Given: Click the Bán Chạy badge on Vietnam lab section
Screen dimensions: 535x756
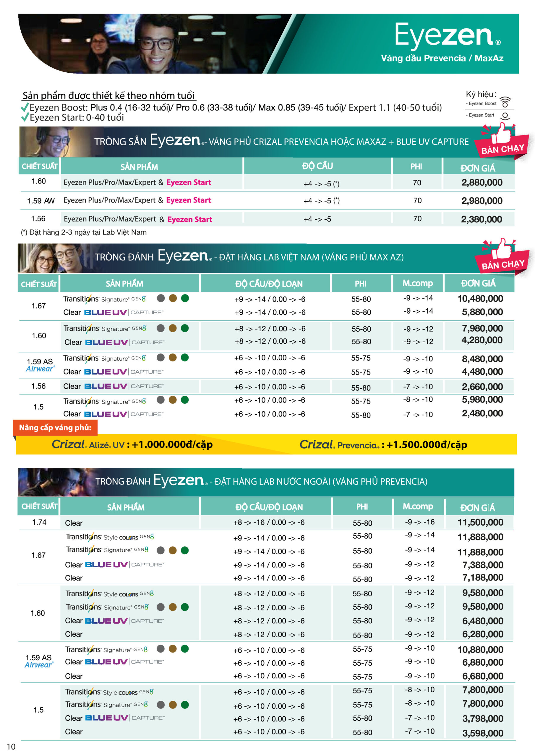Looking at the screenshot, I should point(502,256).
